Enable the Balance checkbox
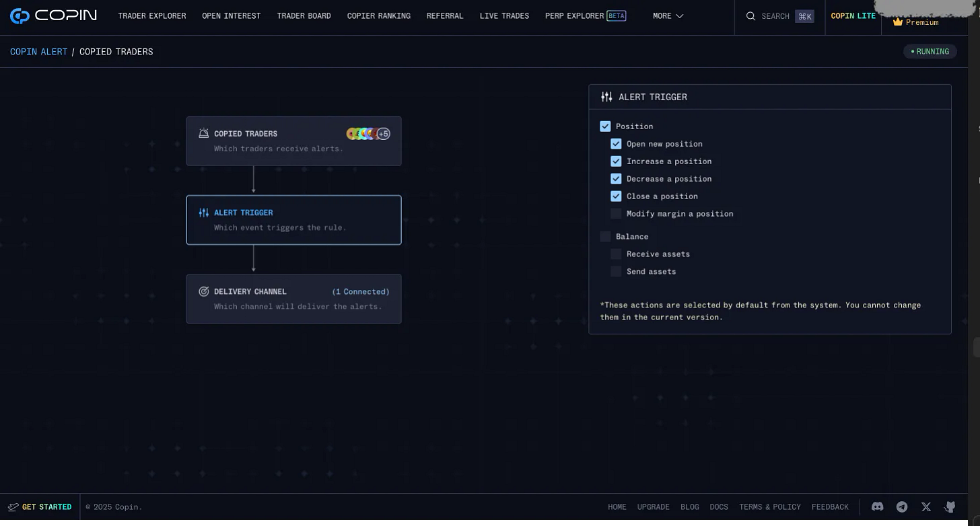980x526 pixels. click(x=605, y=237)
